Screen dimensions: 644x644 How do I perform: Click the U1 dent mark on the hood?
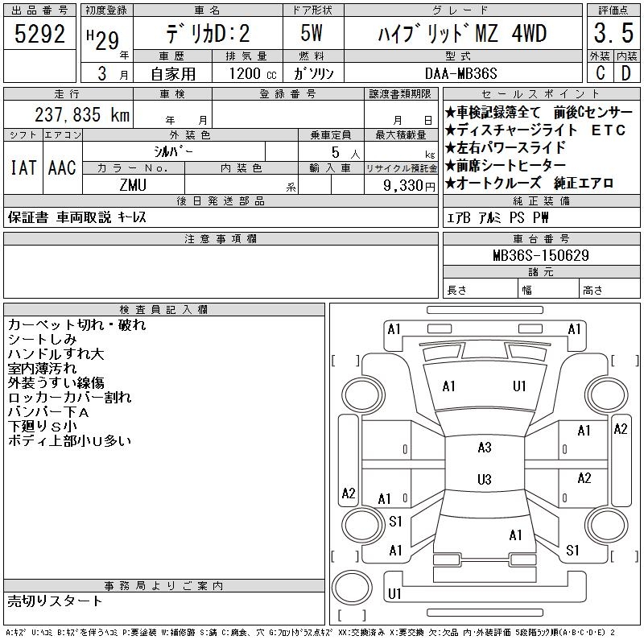click(519, 386)
